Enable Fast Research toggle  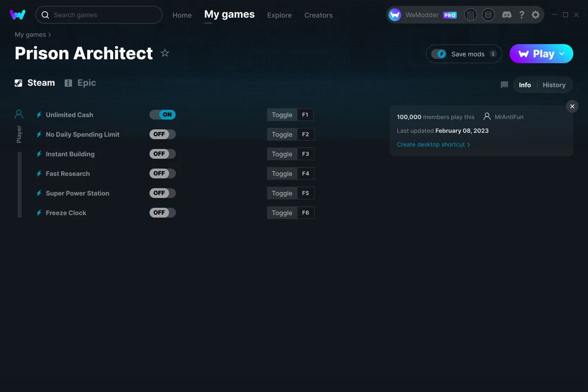pyautogui.click(x=163, y=173)
